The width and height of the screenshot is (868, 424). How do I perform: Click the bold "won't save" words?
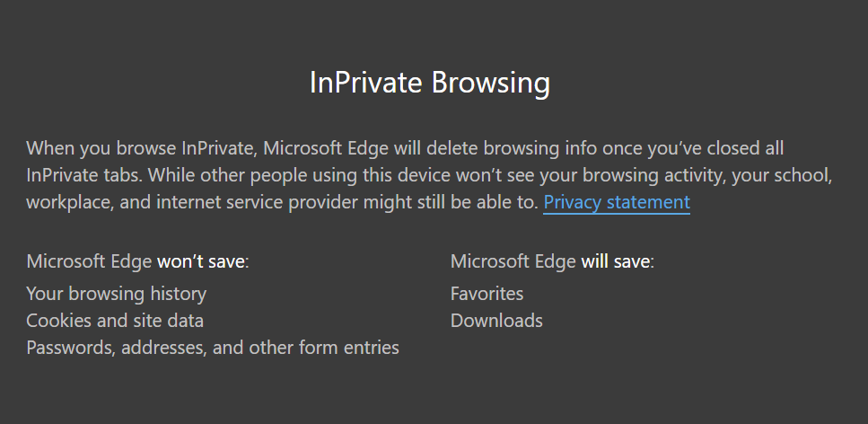(201, 262)
